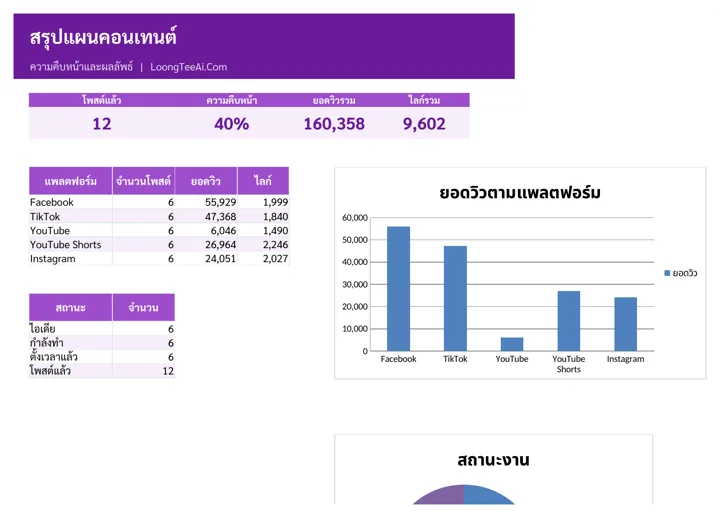Select the 26,964 views cell

(x=206, y=244)
